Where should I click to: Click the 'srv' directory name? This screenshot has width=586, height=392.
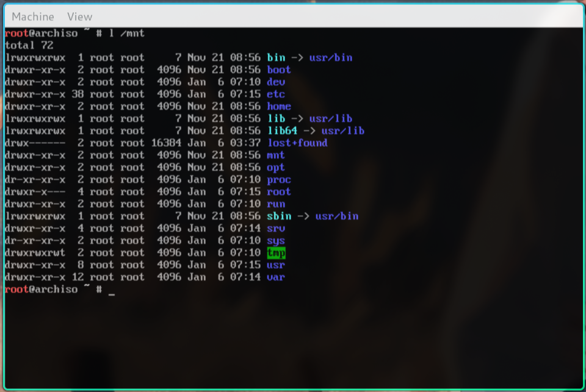[x=276, y=228]
